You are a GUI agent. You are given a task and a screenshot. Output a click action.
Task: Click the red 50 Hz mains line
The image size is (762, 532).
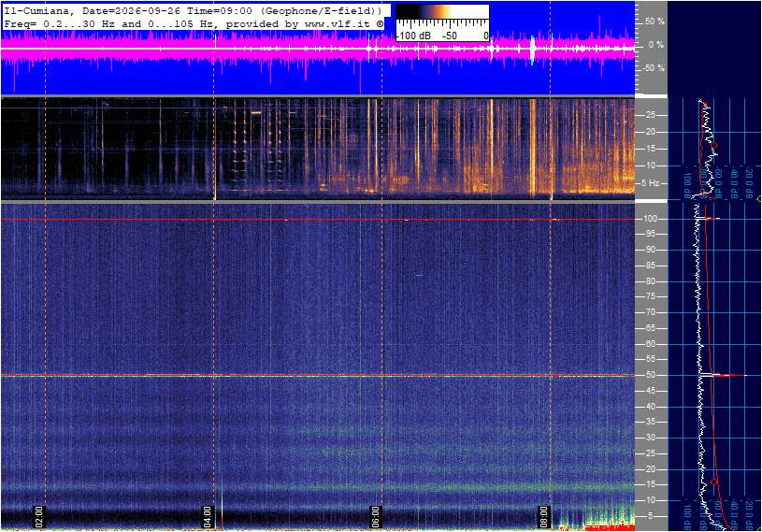[317, 375]
